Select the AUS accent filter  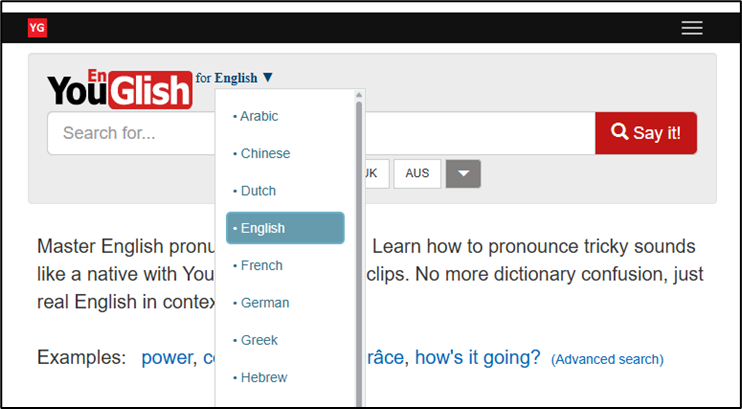[417, 173]
